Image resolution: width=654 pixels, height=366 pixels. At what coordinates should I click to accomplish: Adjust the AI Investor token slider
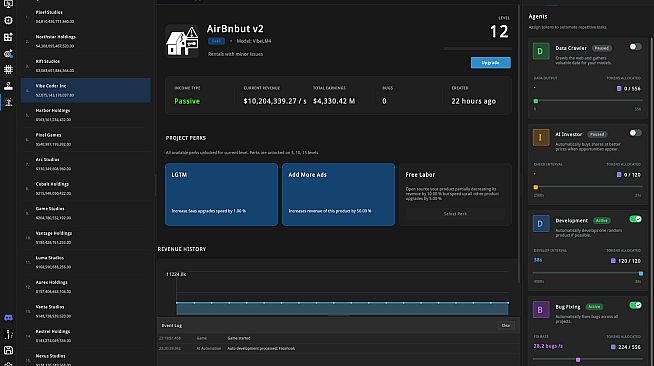tap(587, 187)
